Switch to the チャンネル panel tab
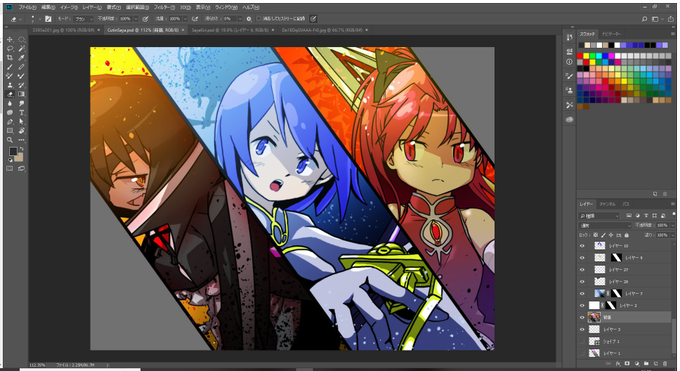 (608, 204)
